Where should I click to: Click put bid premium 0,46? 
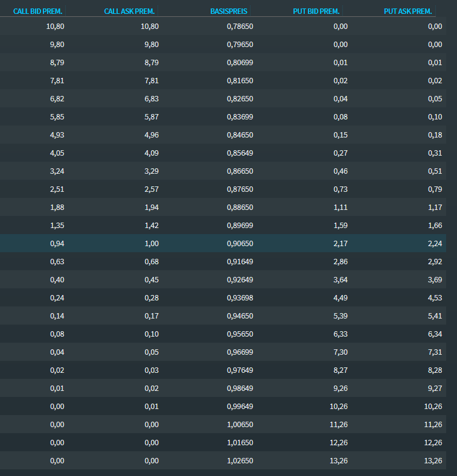click(x=340, y=171)
